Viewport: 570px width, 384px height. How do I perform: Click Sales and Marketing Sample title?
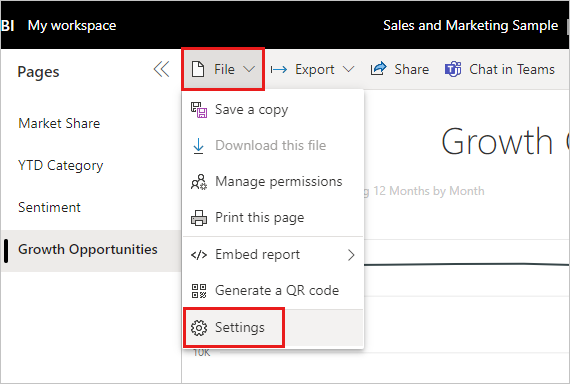click(470, 25)
